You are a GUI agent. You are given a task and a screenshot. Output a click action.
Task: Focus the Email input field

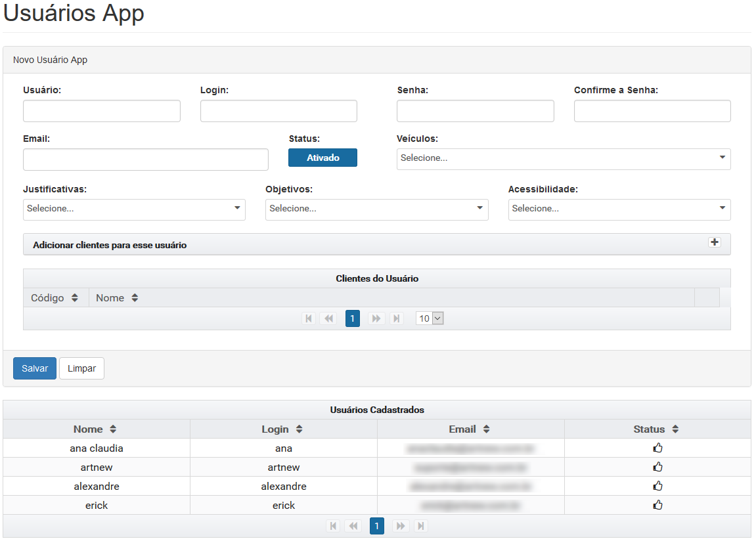(x=146, y=160)
